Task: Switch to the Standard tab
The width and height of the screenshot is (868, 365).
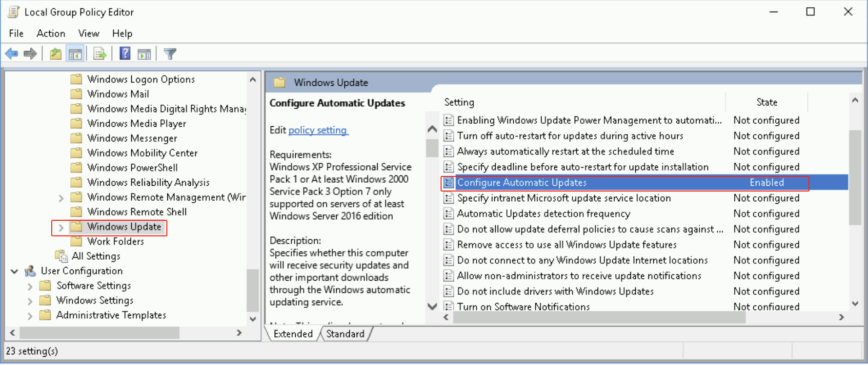Action: click(x=345, y=334)
